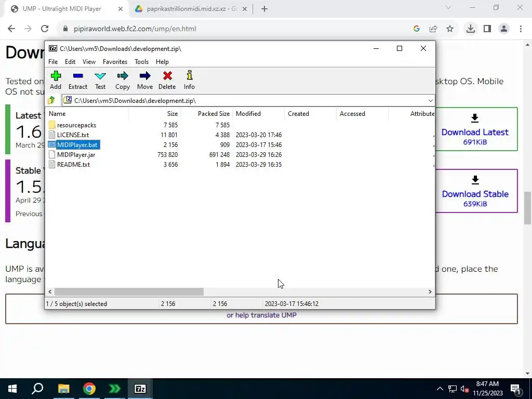Follow the 'or help translate UMP' link
This screenshot has height=399, width=532.
coord(262,315)
